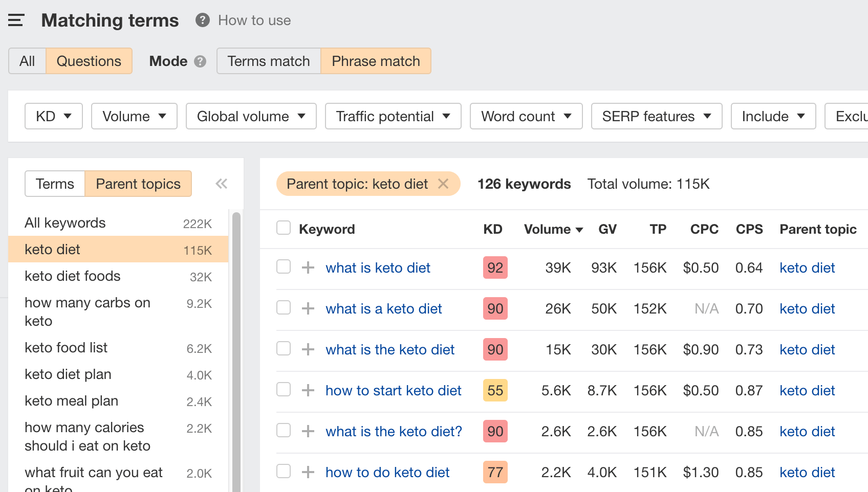This screenshot has width=868, height=492.
Task: Open the KD filter dropdown
Action: [53, 116]
